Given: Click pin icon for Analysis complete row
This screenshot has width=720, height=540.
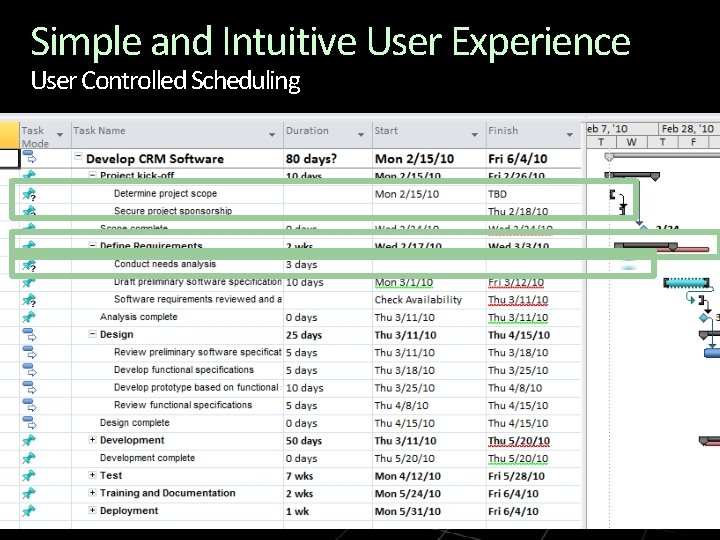Looking at the screenshot, I should click(x=29, y=317).
